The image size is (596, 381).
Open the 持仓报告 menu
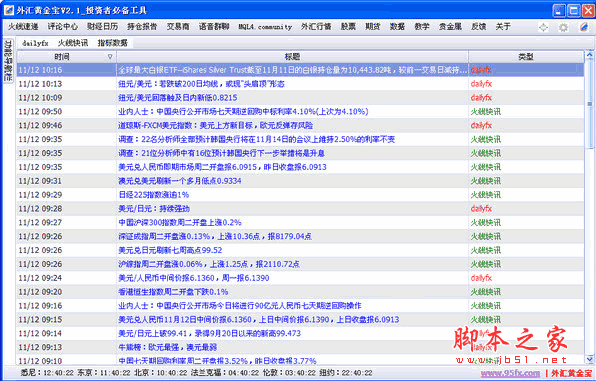(142, 27)
